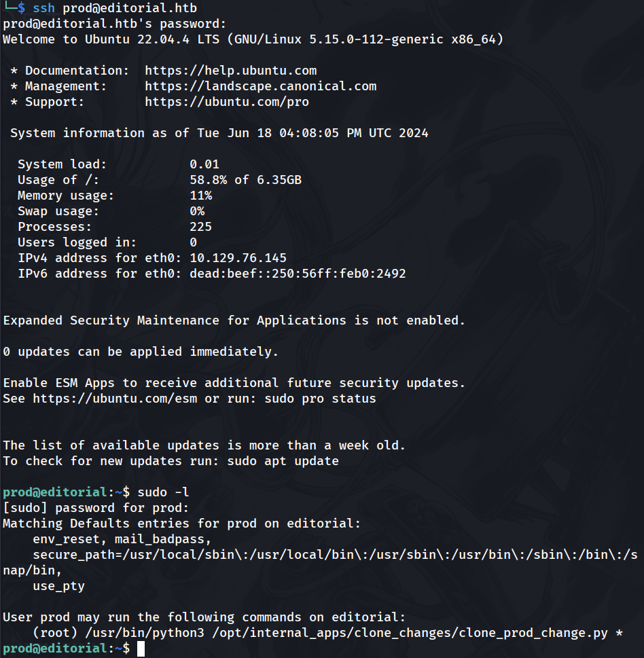Viewport: 644px width, 658px height.
Task: Click the use_pty option text
Action: click(58, 586)
